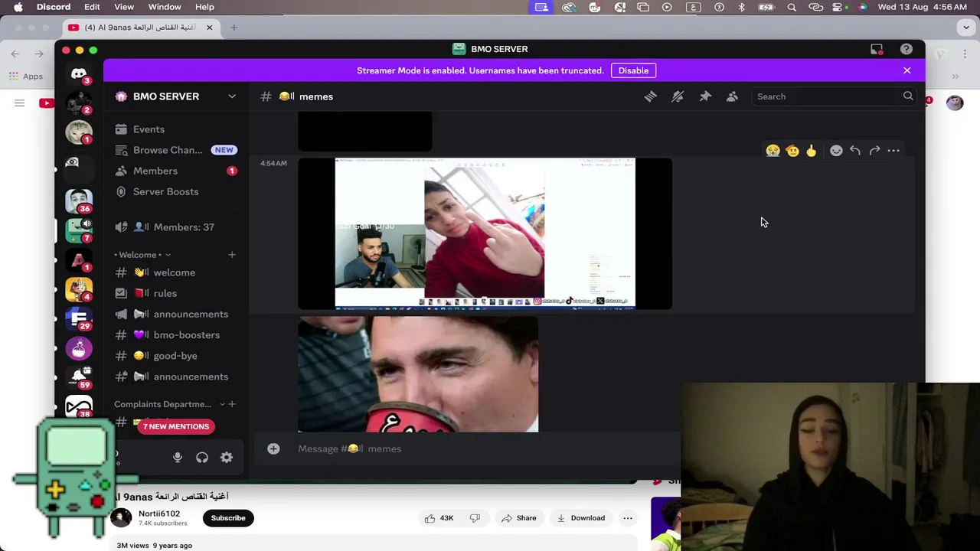
Task: Reply to the 4:54 AM message
Action: click(x=855, y=151)
